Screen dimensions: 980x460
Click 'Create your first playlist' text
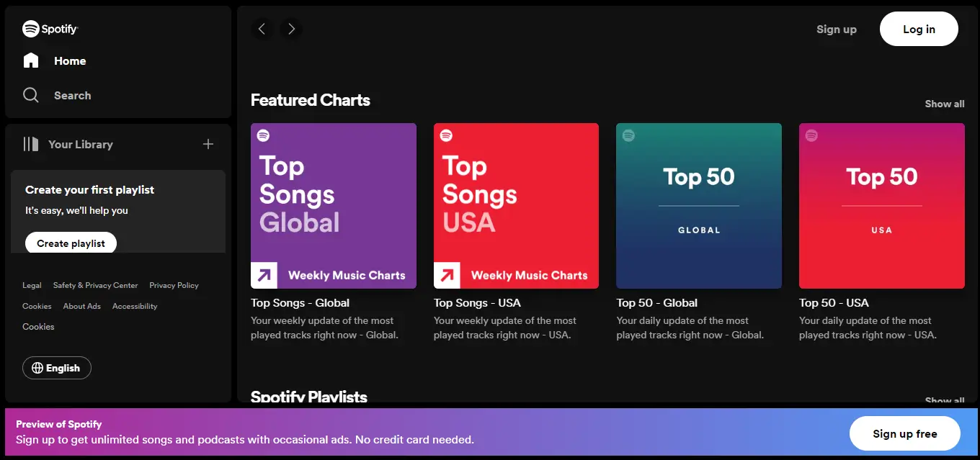point(90,190)
